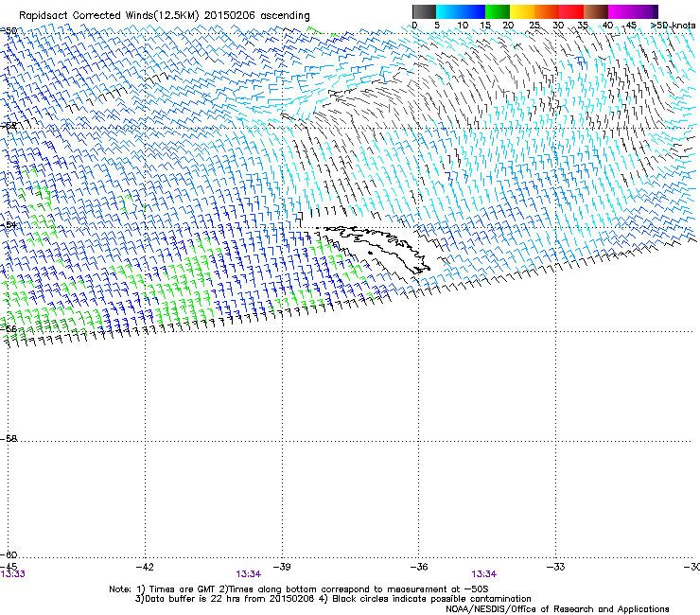Click the -60 latitude axis label
Image resolution: width=700 pixels, height=615 pixels.
[x=9, y=554]
